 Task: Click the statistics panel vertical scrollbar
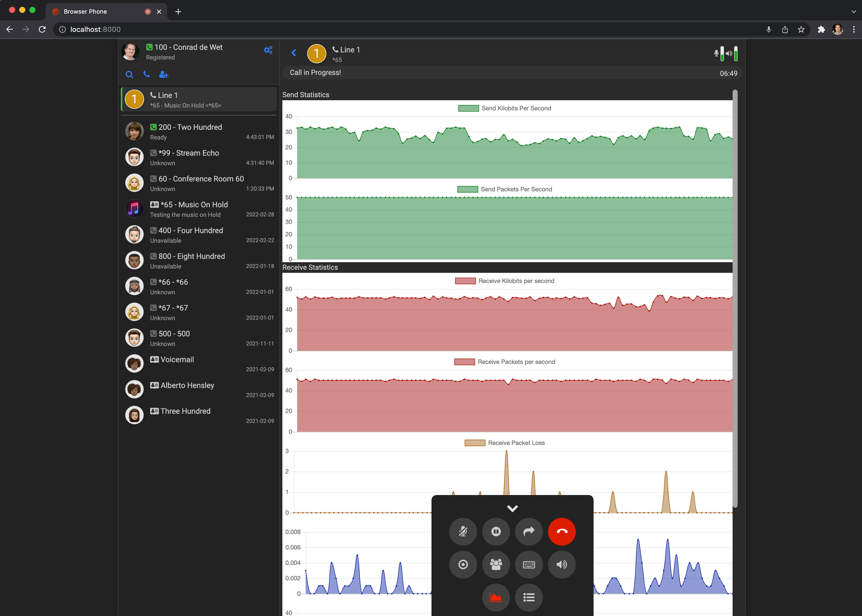pyautogui.click(x=735, y=296)
